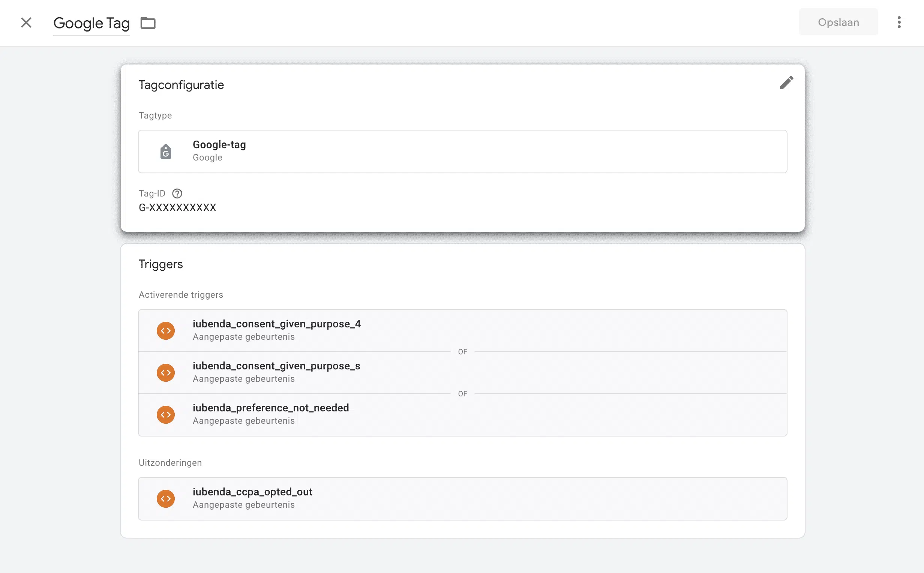
Task: Click the Tagtype label
Action: click(x=155, y=115)
